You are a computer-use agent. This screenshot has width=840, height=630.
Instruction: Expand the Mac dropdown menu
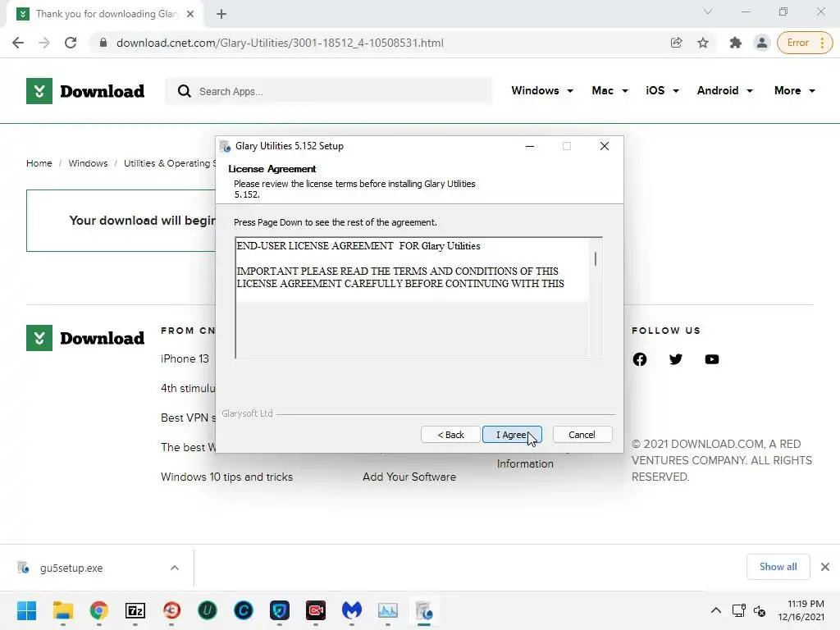(609, 90)
